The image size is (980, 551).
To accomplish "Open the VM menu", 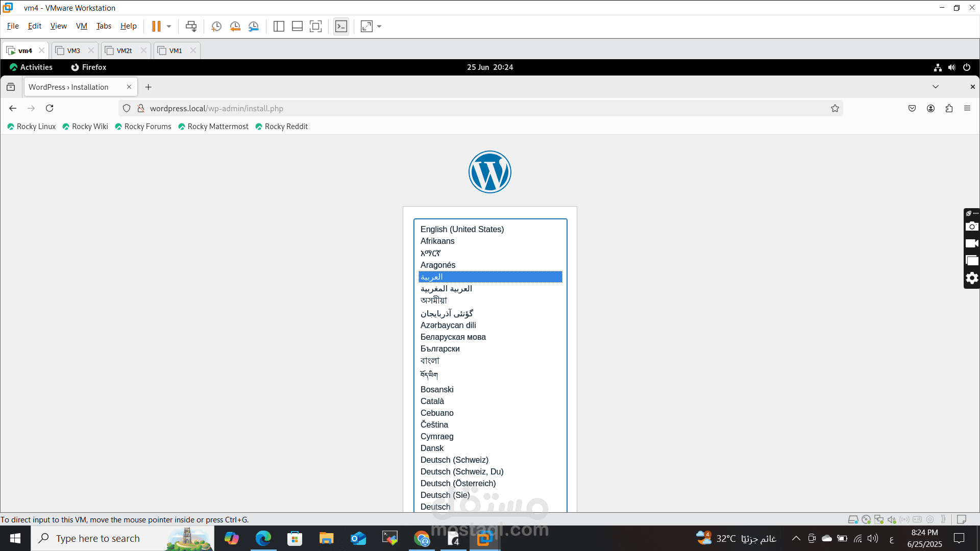I will point(82,26).
